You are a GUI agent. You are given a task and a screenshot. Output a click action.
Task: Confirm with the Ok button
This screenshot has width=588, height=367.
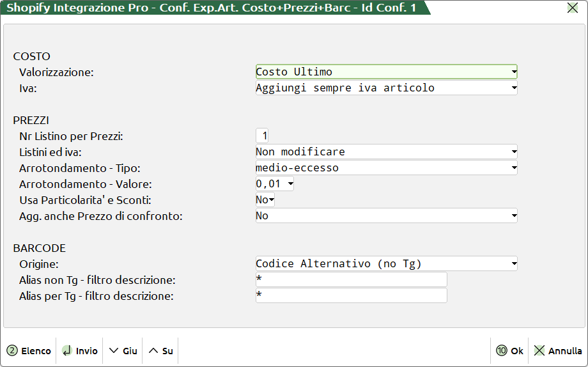coord(510,351)
